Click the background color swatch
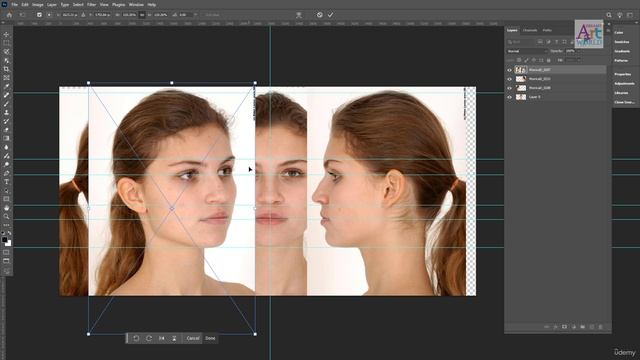Viewport: 640px width, 360px height. [9, 243]
